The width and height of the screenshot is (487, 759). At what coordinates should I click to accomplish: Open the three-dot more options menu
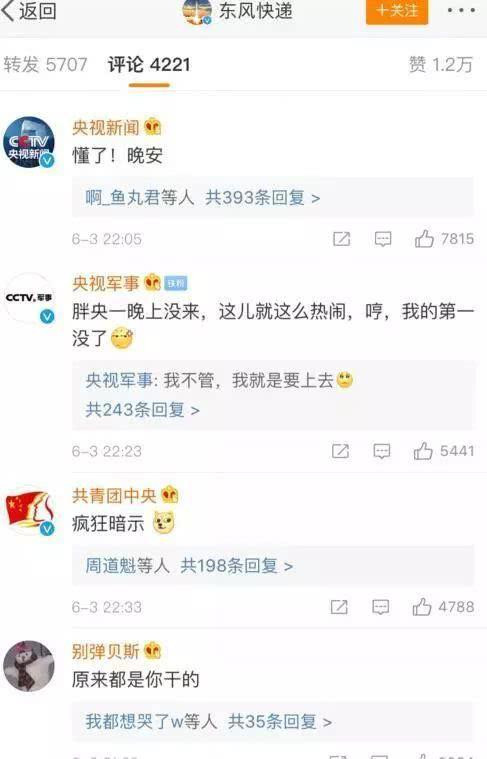click(x=461, y=11)
